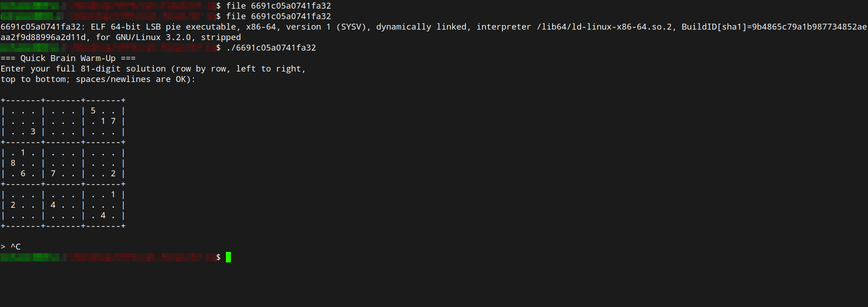Click the ./6691c05a0741fa32 run command
Viewport: 868px width, 307px height.
point(271,48)
